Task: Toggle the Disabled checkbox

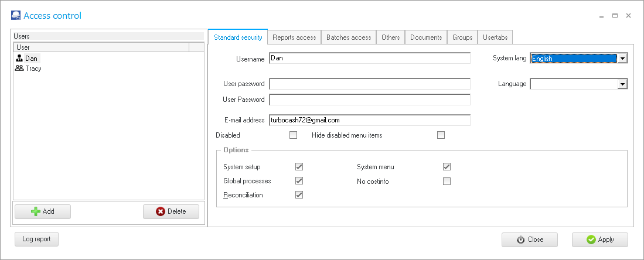Action: (293, 135)
